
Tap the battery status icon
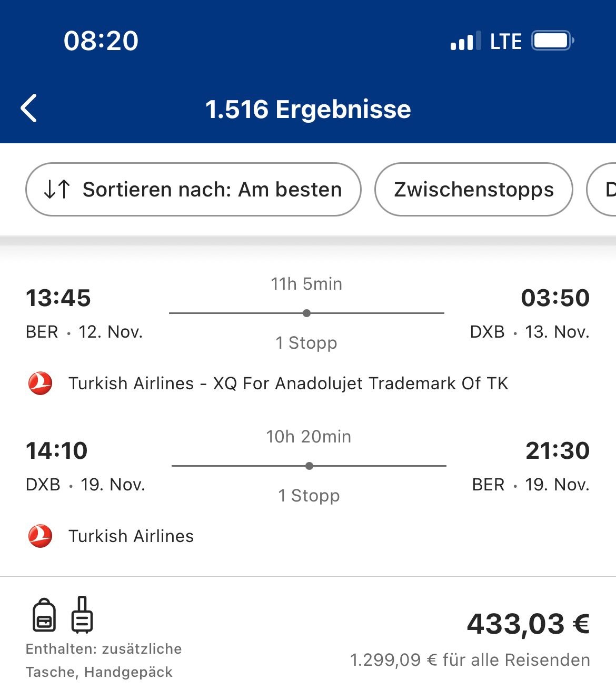(552, 41)
